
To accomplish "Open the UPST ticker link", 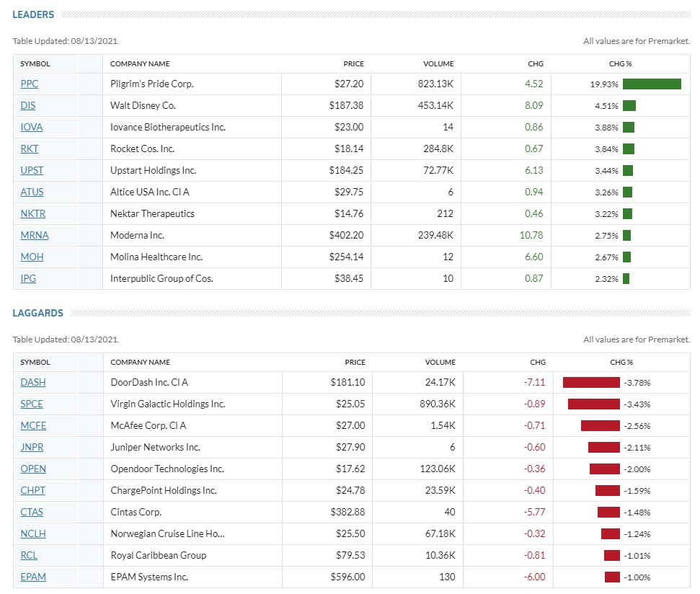I will pyautogui.click(x=32, y=170).
